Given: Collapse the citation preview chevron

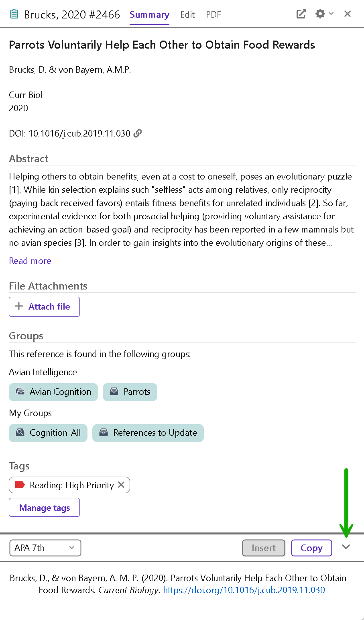Looking at the screenshot, I should (x=346, y=547).
